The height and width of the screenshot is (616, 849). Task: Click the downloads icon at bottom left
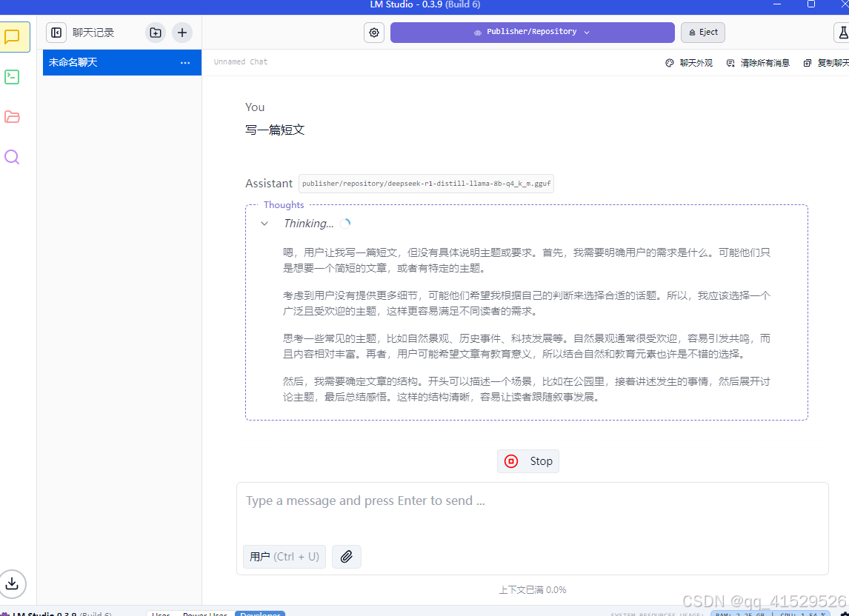coord(13,584)
